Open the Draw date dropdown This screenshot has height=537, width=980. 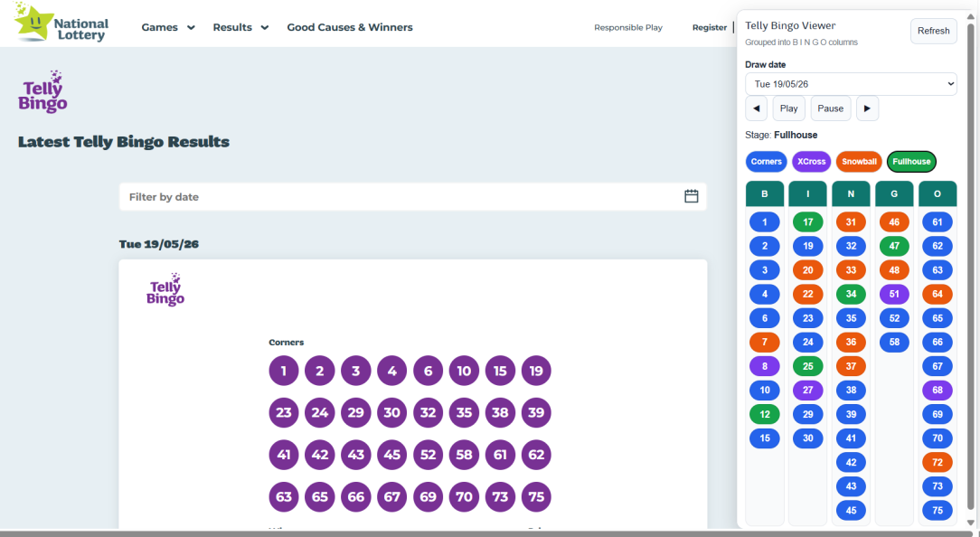tap(851, 84)
